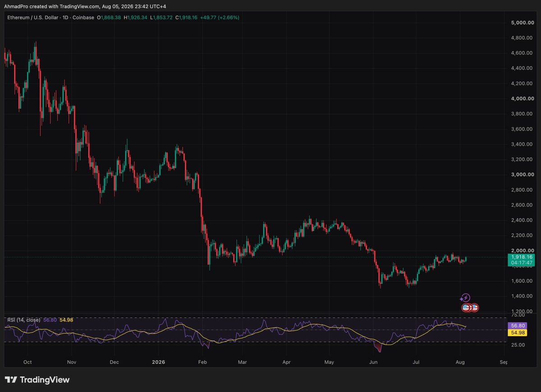The image size is (541, 392).
Task: Click the purple lightning event icon
Action: 466,298
